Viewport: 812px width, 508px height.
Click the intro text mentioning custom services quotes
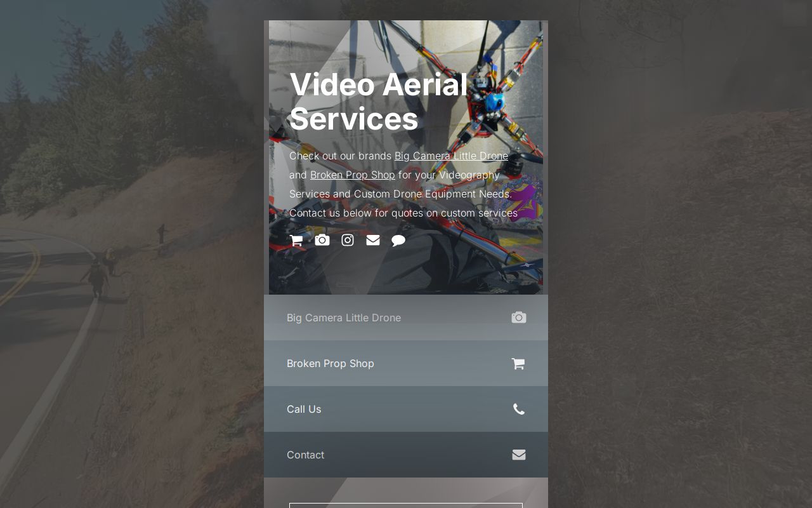point(403,213)
